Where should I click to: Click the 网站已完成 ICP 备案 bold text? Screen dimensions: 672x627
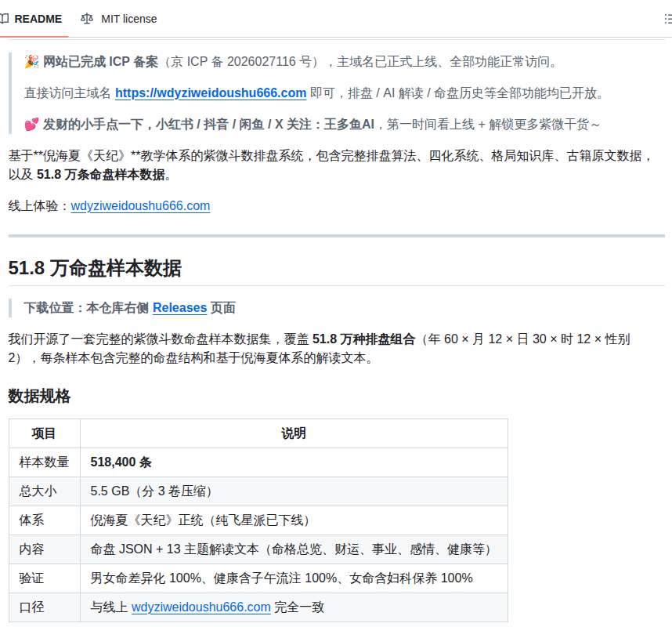coord(100,62)
